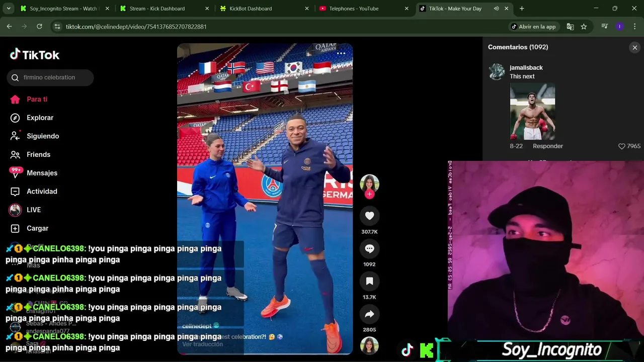Open the TikTok home logo
The width and height of the screenshot is (644, 362).
pyautogui.click(x=35, y=55)
